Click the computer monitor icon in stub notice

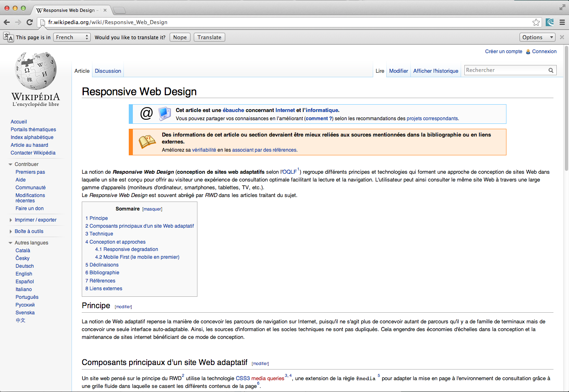click(x=165, y=113)
